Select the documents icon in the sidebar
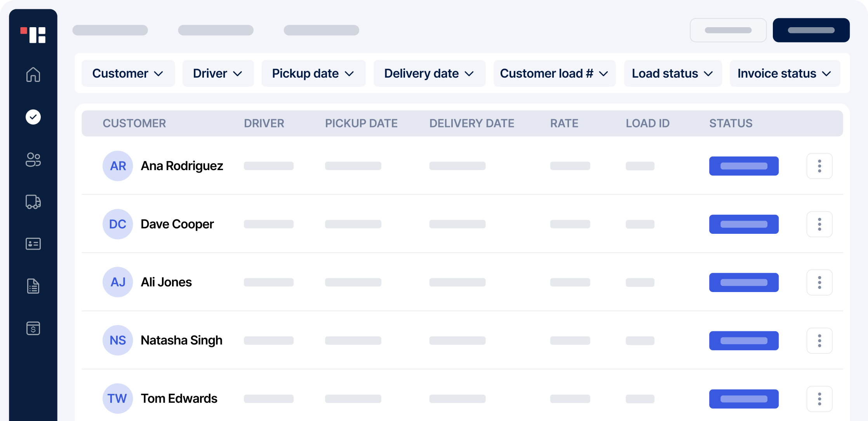 click(33, 286)
